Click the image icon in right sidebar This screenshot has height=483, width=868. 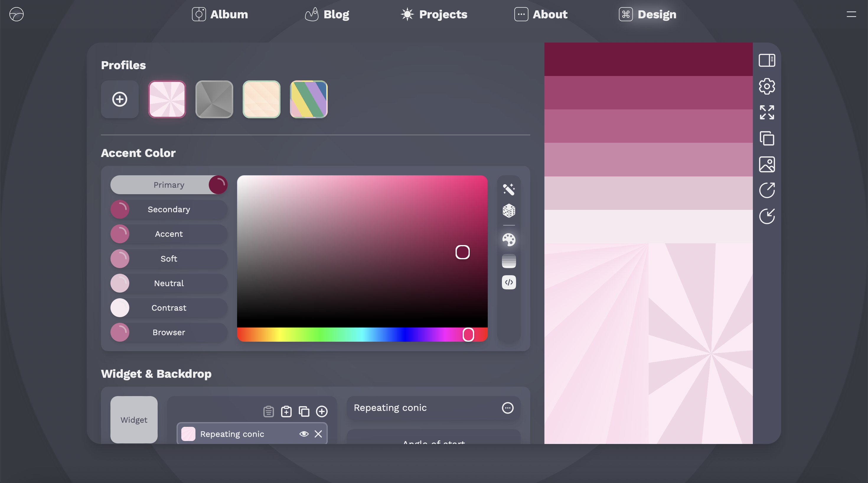pyautogui.click(x=768, y=164)
